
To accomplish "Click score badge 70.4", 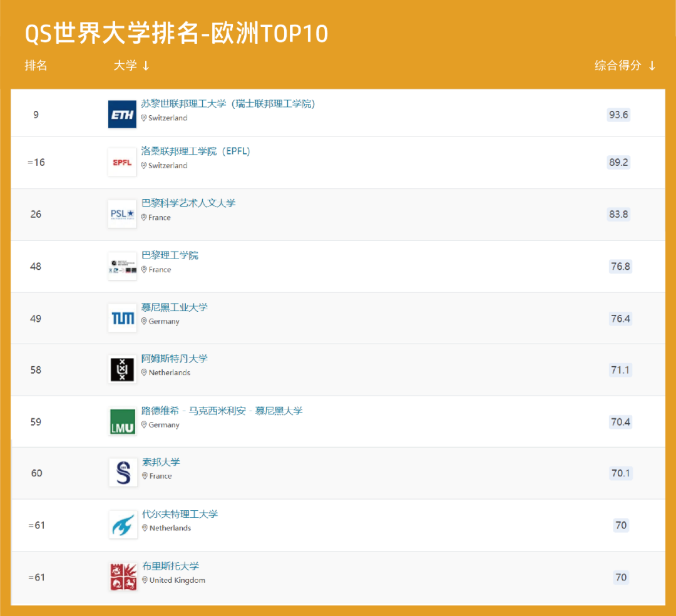I will tap(620, 421).
